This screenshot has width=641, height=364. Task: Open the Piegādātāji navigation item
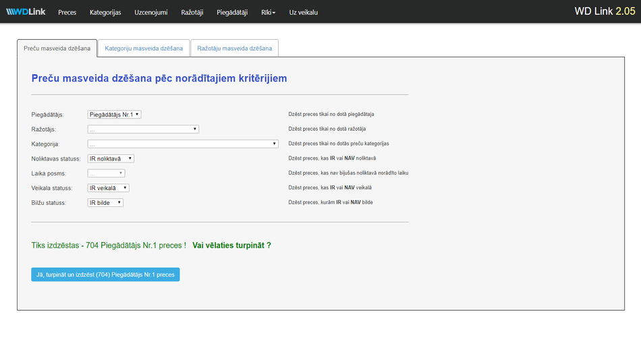coord(232,12)
